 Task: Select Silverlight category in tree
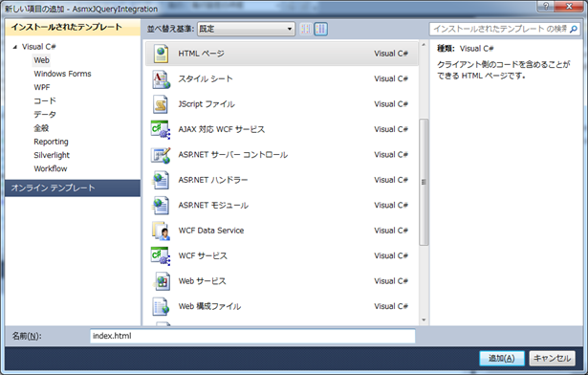pyautogui.click(x=52, y=155)
